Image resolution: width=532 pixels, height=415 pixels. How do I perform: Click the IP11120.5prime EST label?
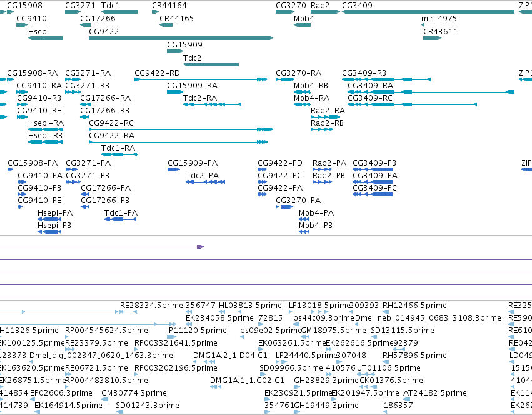pyautogui.click(x=197, y=331)
